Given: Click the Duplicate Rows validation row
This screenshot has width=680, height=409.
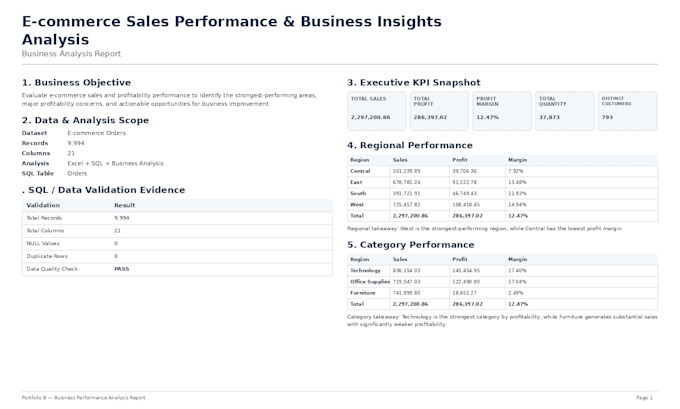Looking at the screenshot, I should click(x=177, y=256).
